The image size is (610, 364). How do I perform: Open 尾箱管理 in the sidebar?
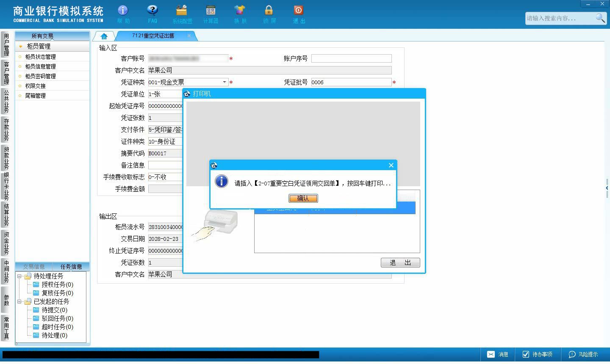click(x=35, y=96)
